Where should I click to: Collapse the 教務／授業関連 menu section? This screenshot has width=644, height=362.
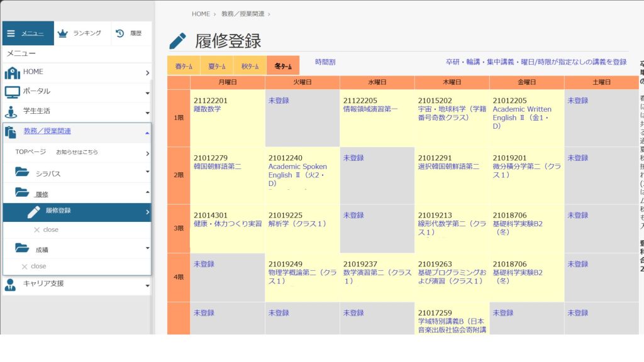pyautogui.click(x=147, y=133)
